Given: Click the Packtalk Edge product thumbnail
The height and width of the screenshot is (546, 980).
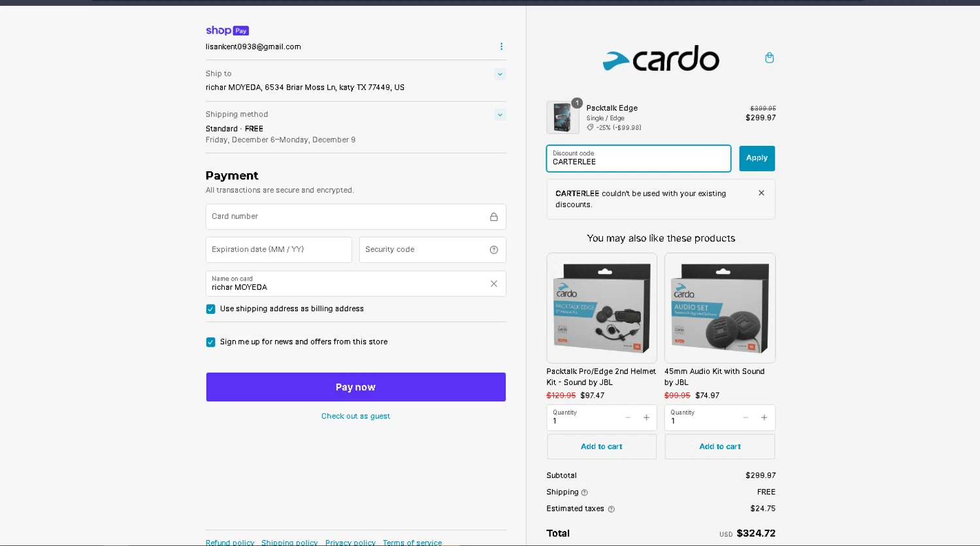Looking at the screenshot, I should pyautogui.click(x=563, y=118).
